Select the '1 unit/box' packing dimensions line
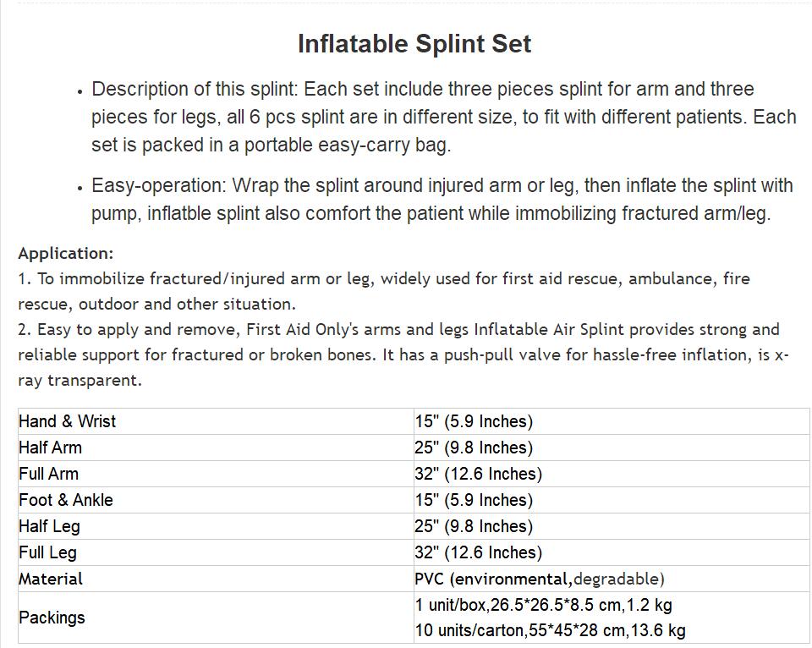Viewport: 812px width, 648px height. pyautogui.click(x=544, y=605)
